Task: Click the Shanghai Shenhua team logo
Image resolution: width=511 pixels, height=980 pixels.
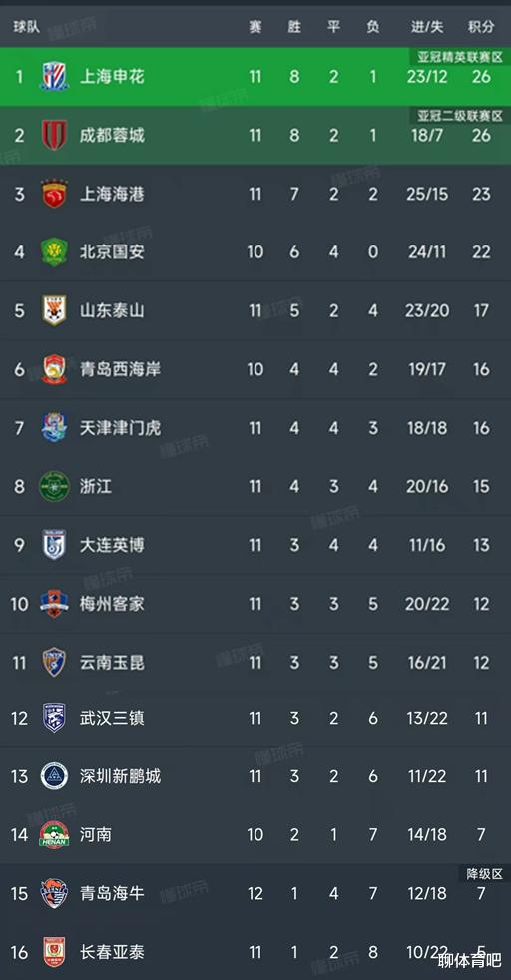Action: pos(54,77)
